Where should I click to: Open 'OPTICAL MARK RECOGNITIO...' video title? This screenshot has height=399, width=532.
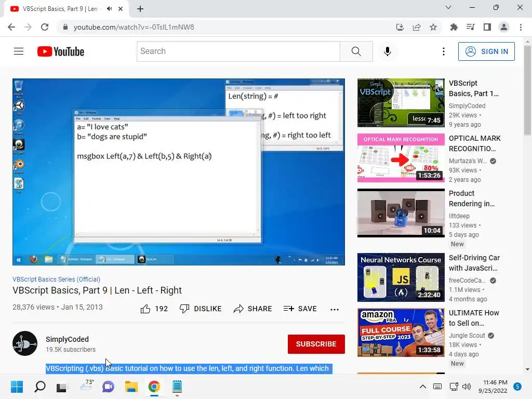click(x=475, y=143)
